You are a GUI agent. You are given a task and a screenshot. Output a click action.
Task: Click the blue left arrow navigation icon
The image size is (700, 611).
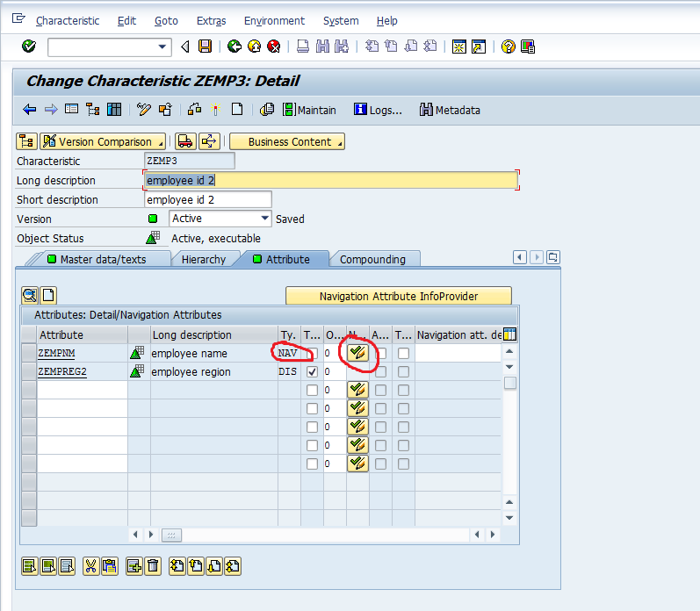tap(30, 110)
